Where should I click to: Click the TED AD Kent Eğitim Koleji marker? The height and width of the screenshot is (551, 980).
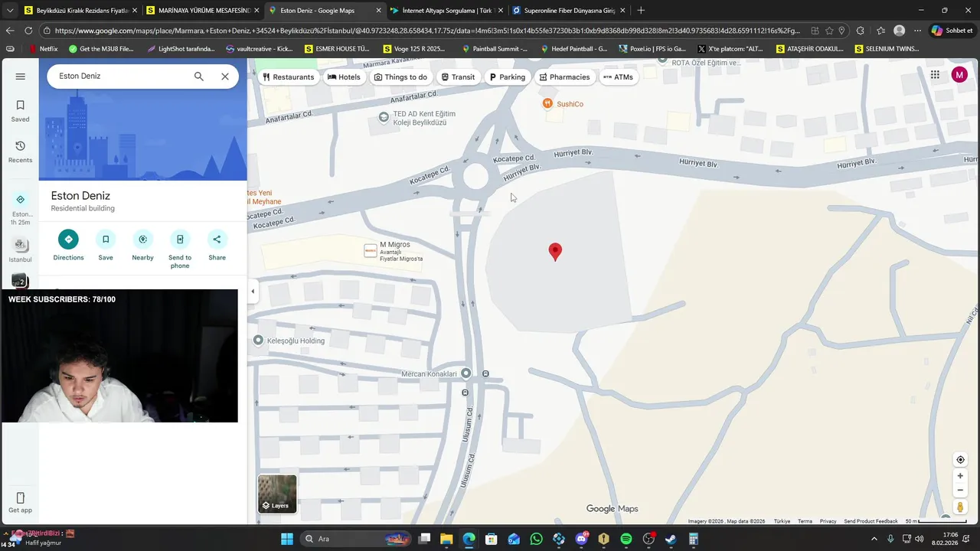384,117
